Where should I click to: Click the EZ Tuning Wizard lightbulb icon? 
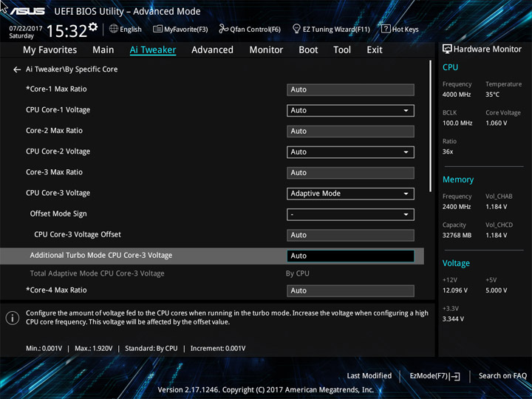296,29
